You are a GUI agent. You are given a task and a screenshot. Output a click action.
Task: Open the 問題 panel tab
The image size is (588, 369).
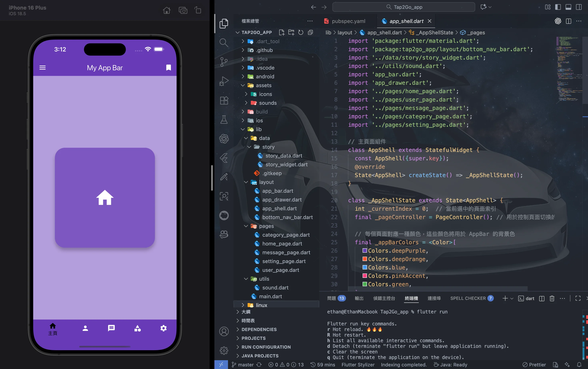click(x=336, y=298)
